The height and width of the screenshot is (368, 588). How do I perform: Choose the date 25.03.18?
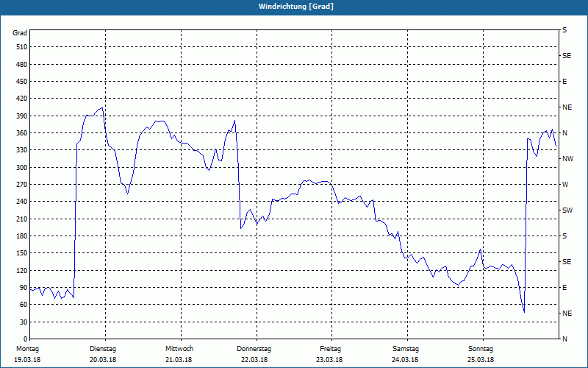pos(481,360)
